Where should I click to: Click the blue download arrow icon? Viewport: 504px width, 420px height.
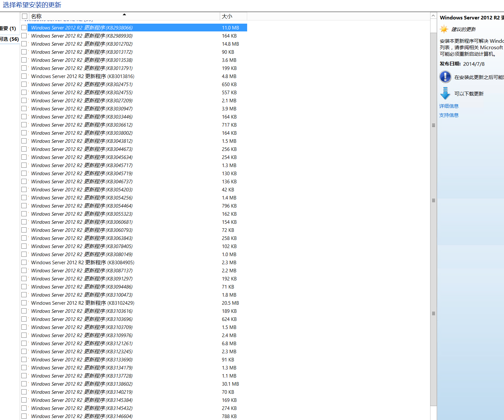tap(445, 93)
